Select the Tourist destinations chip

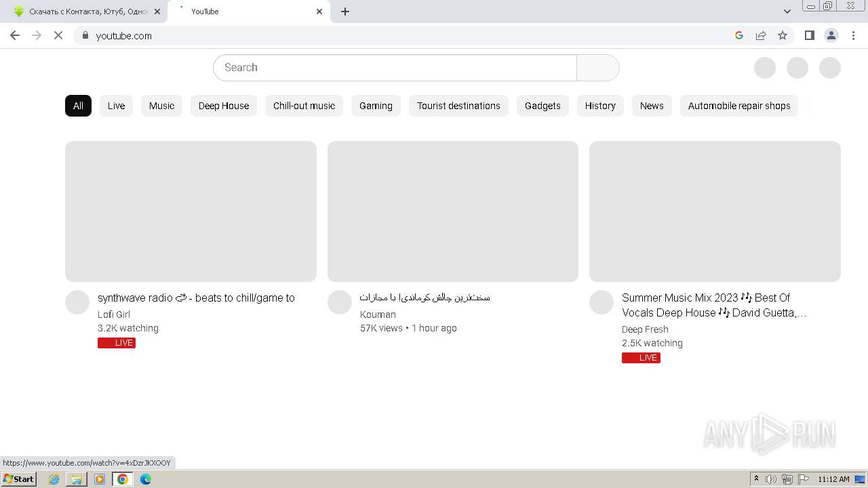pyautogui.click(x=458, y=106)
